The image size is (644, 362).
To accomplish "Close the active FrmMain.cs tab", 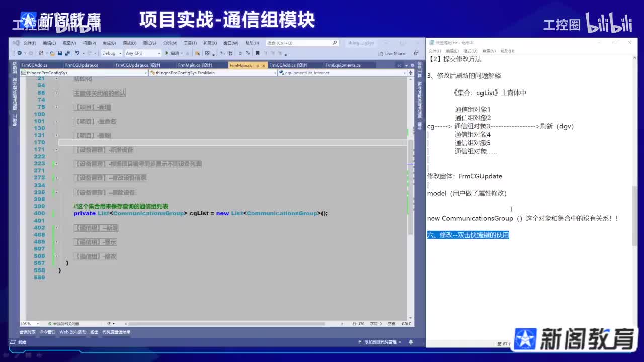I will pos(264,65).
